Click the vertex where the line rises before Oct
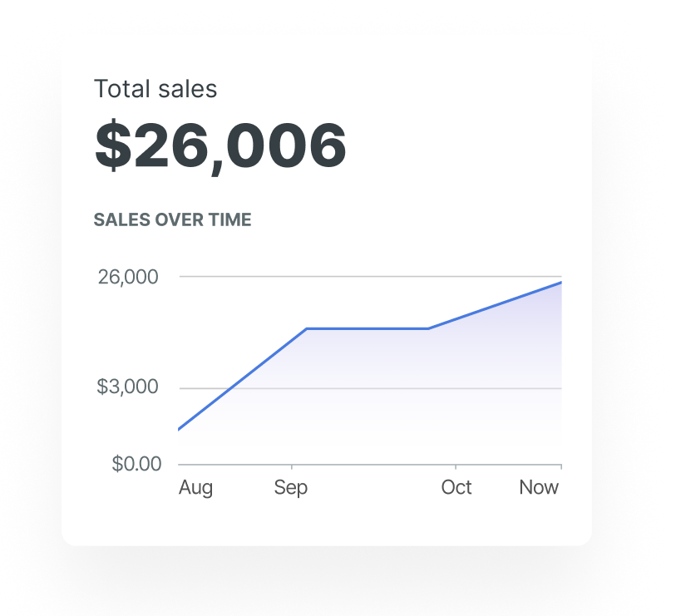The width and height of the screenshot is (676, 616). coord(428,328)
